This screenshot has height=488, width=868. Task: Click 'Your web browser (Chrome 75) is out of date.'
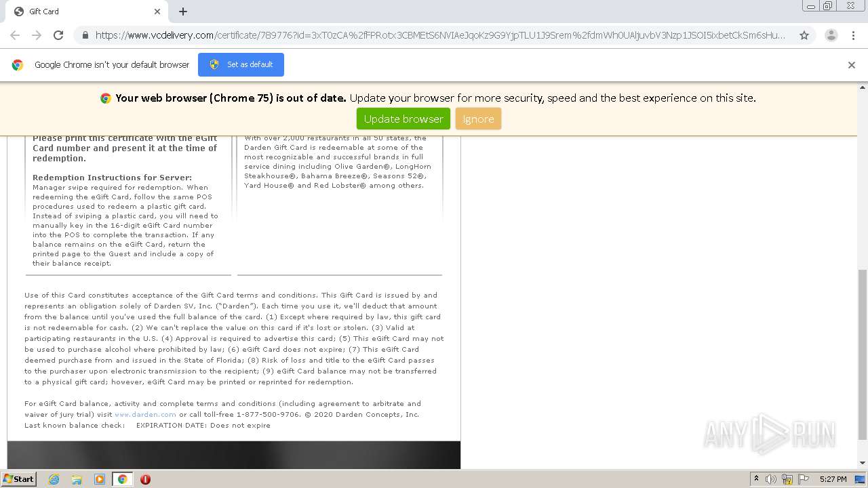tap(231, 98)
